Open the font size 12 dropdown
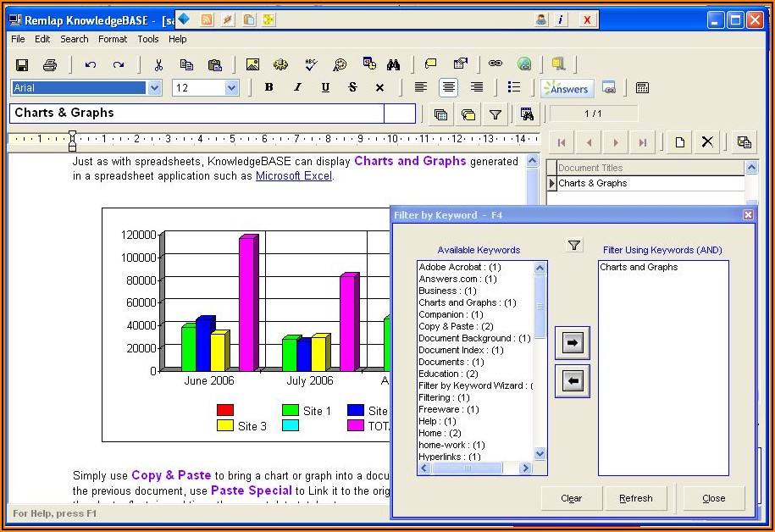 coord(231,88)
